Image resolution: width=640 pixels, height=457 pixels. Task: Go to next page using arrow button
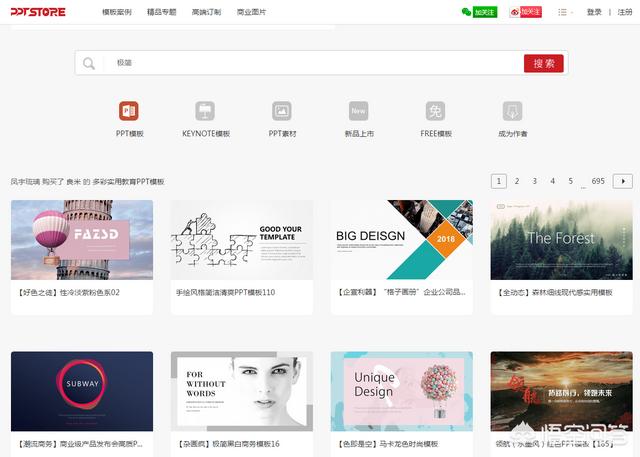tap(623, 181)
